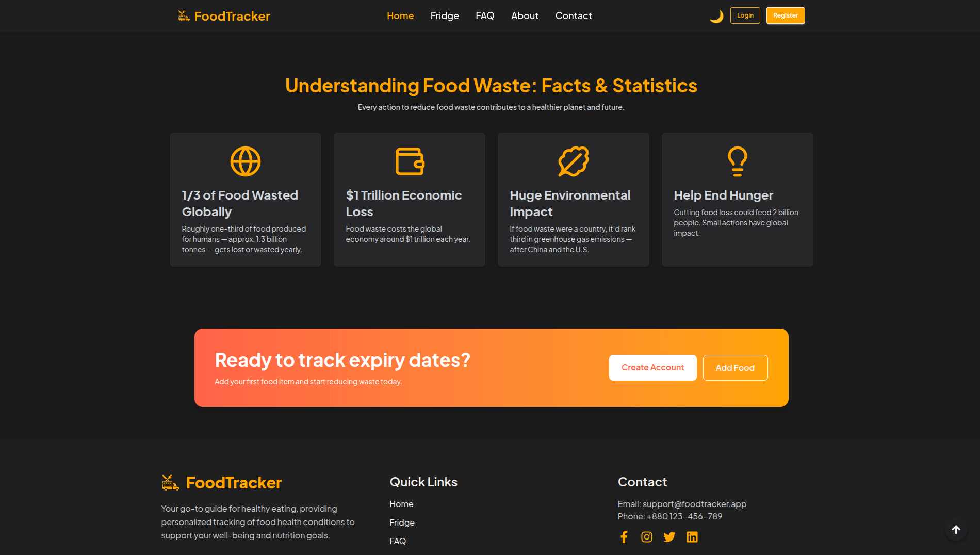Click the Login button
The image size is (980, 555).
[745, 15]
